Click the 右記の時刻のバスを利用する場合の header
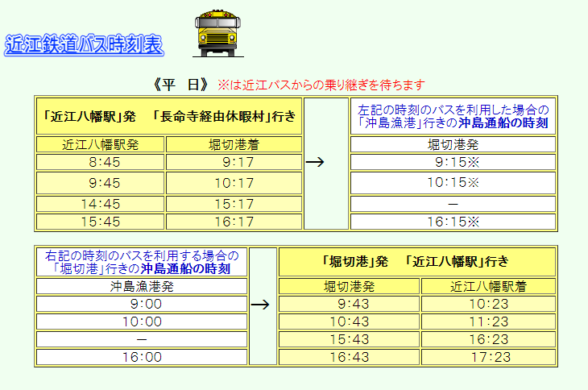 coord(142,262)
